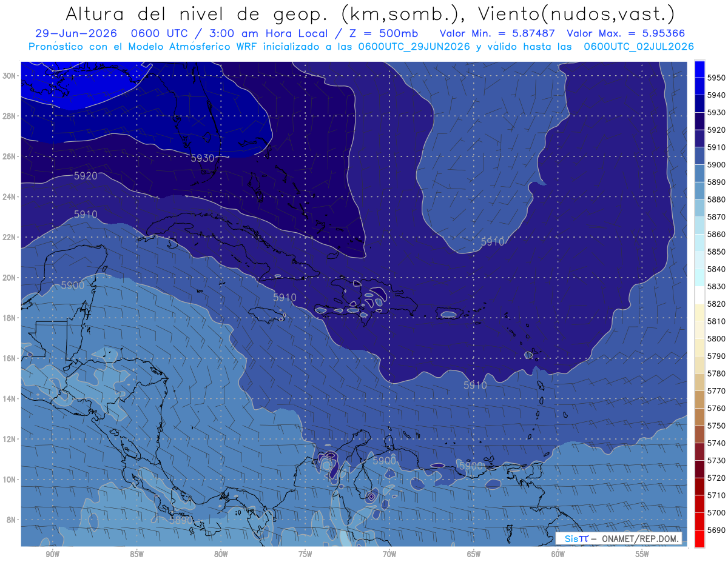This screenshot has width=728, height=562.
Task: Click the '75W' longitude axis label
Action: tap(305, 554)
